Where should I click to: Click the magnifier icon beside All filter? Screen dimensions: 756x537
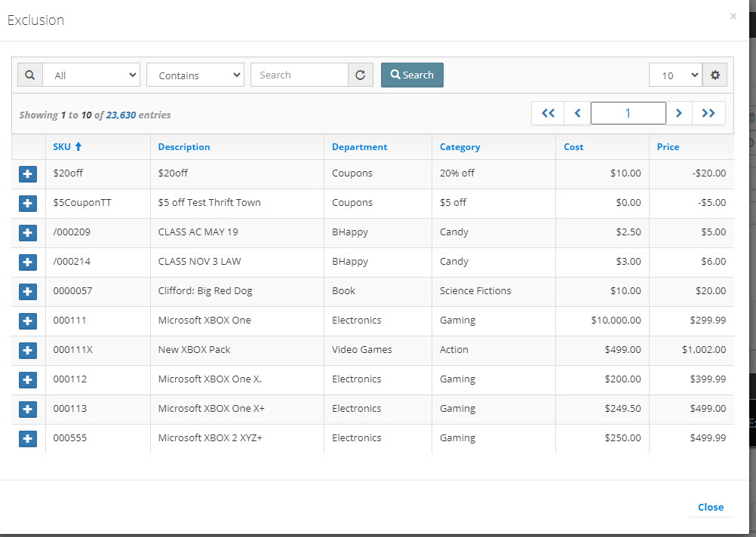30,75
